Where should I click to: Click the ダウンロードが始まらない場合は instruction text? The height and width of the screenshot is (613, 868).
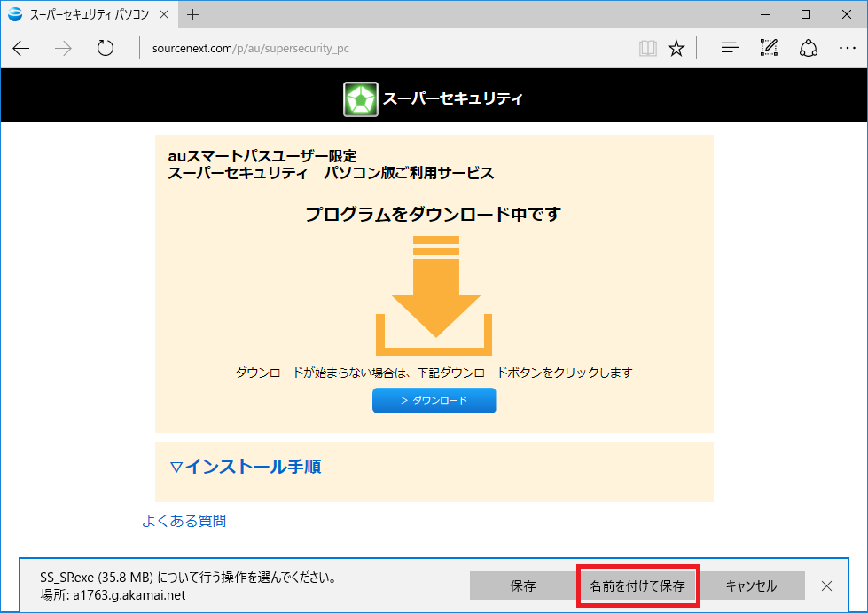434,373
